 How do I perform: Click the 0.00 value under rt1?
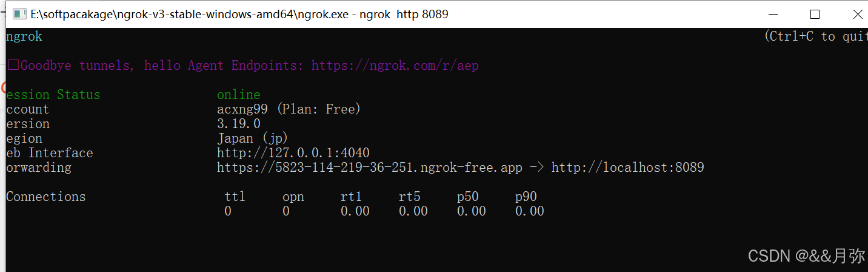(x=355, y=211)
